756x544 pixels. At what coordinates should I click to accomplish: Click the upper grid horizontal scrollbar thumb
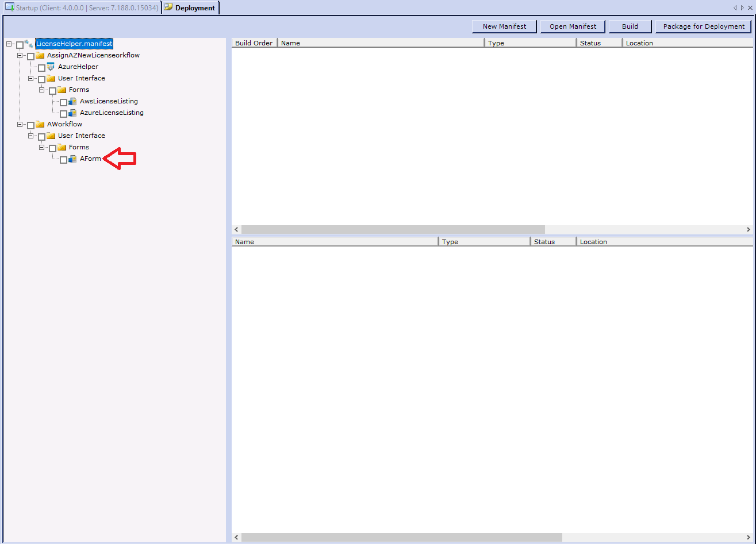click(x=393, y=230)
